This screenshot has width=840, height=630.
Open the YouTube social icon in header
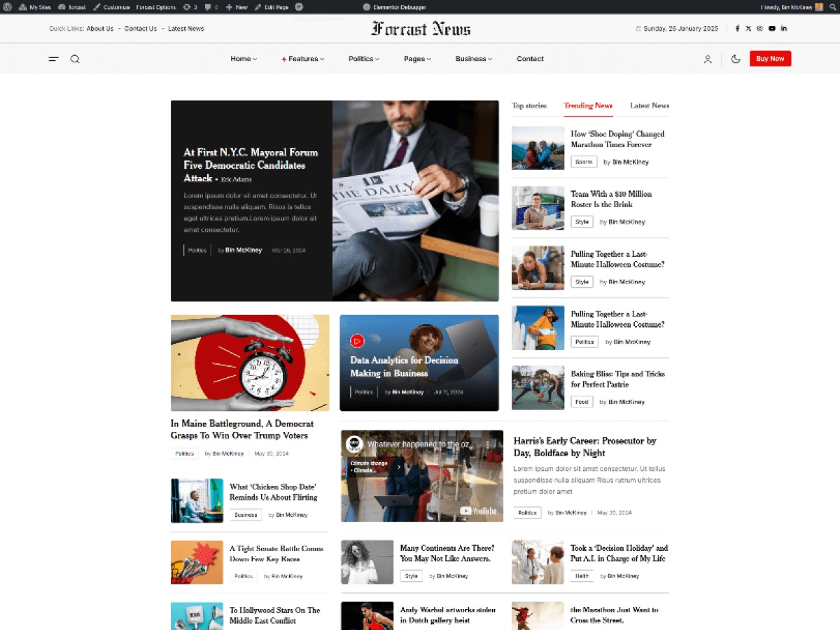[771, 29]
